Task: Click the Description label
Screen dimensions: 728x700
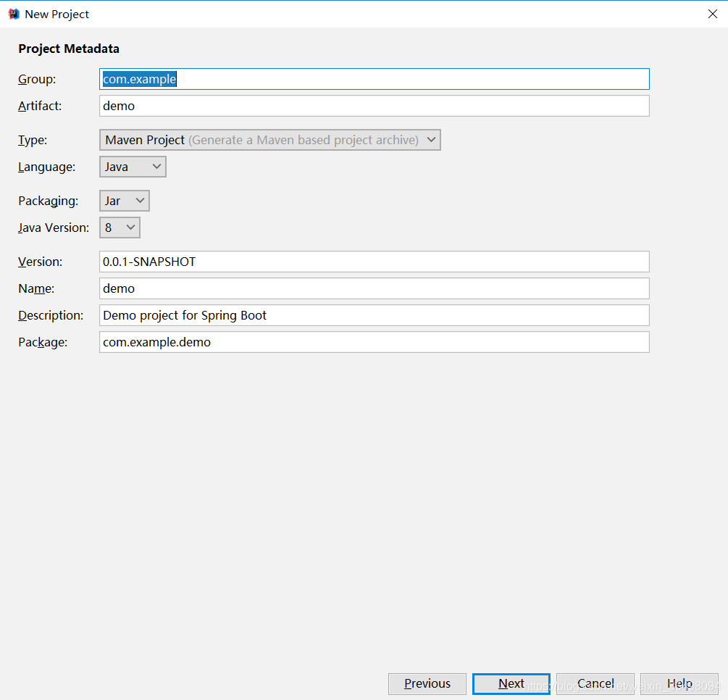Action: [51, 315]
